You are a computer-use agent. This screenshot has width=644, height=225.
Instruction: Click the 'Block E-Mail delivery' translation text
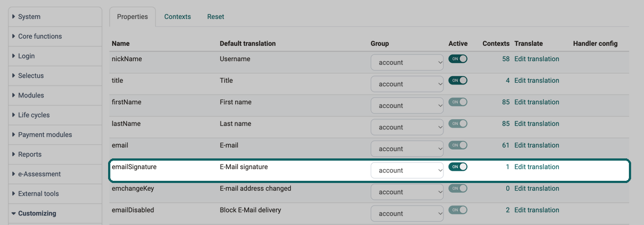250,210
